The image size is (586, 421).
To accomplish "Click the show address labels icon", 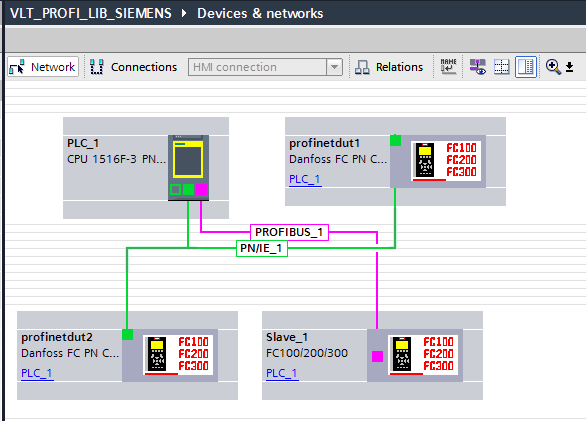I will coord(448,67).
